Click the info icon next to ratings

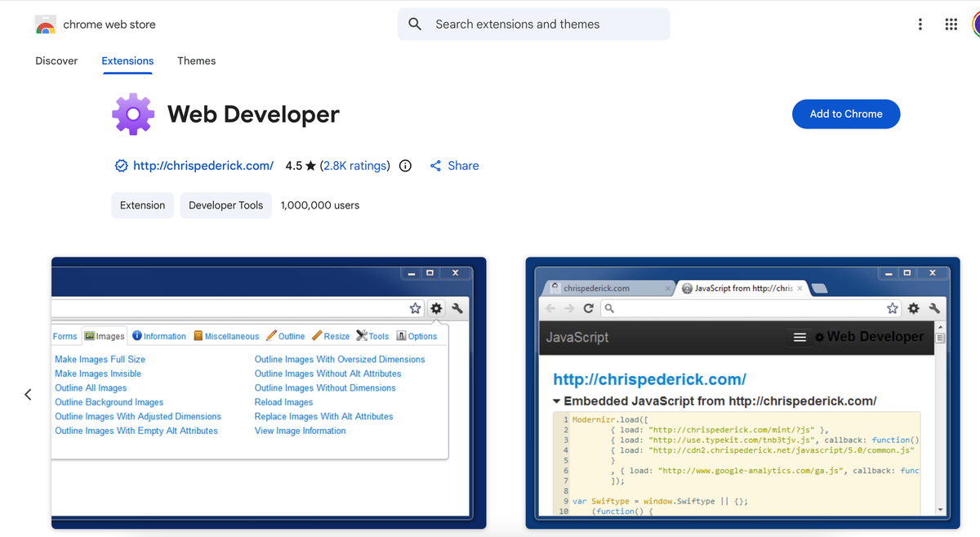point(405,165)
